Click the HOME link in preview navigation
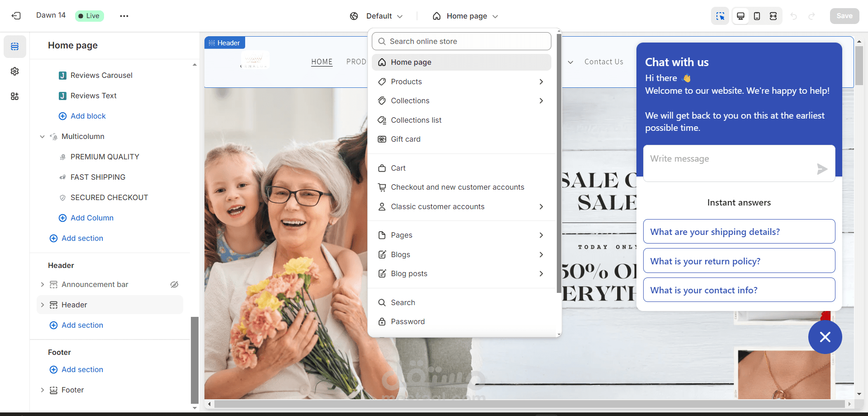Screen dimensions: 868x416 click(322, 62)
